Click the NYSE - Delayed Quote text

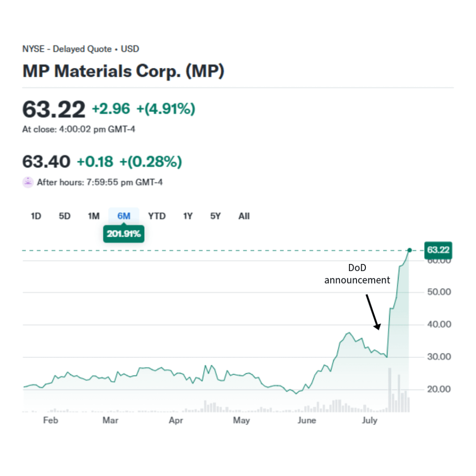click(67, 49)
